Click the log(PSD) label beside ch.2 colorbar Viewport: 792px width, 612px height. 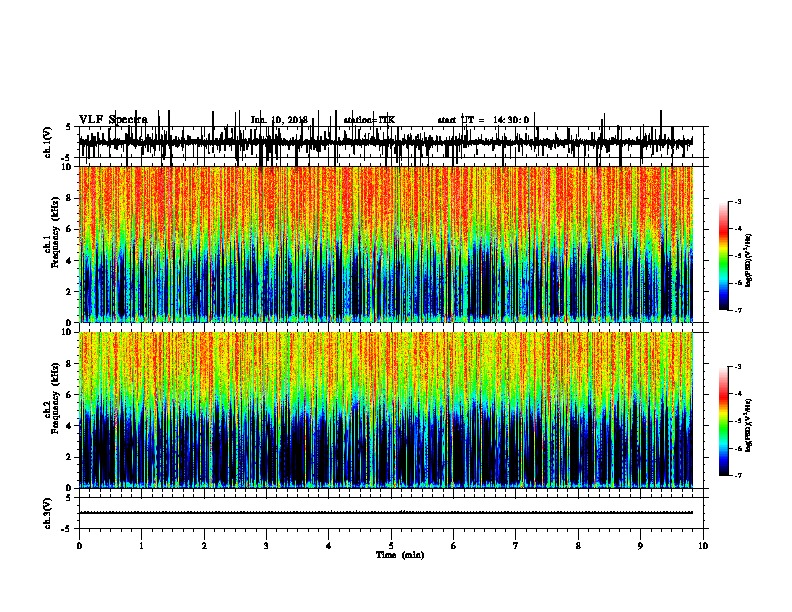point(748,425)
